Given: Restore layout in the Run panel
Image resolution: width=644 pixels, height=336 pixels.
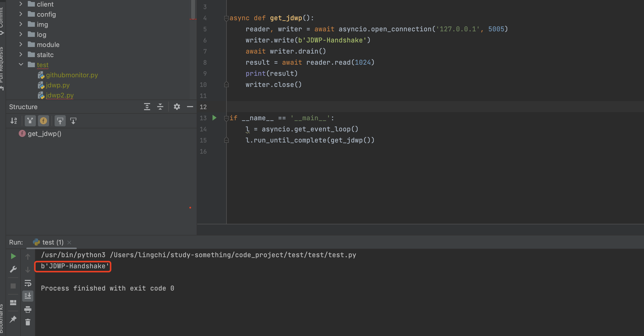Looking at the screenshot, I should [x=13, y=302].
